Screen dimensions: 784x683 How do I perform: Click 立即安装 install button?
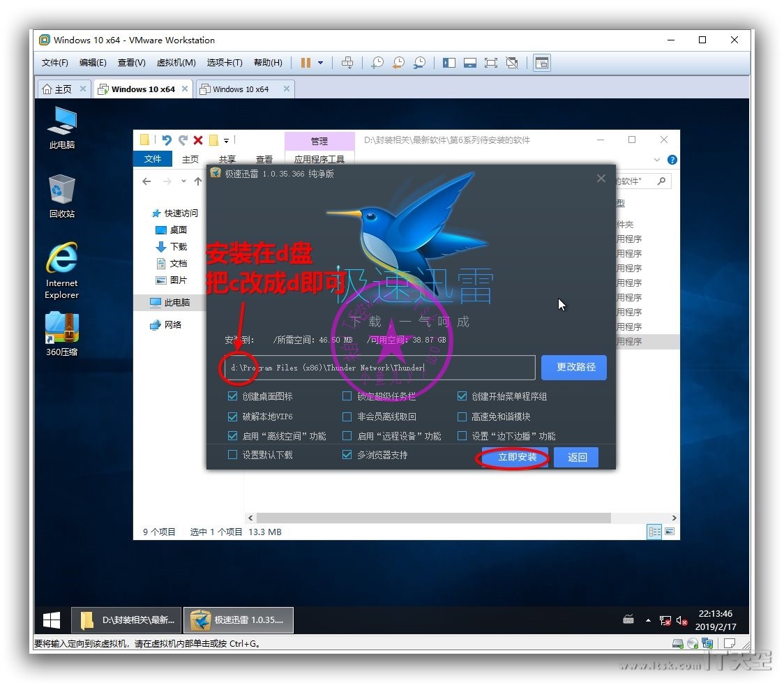(515, 457)
